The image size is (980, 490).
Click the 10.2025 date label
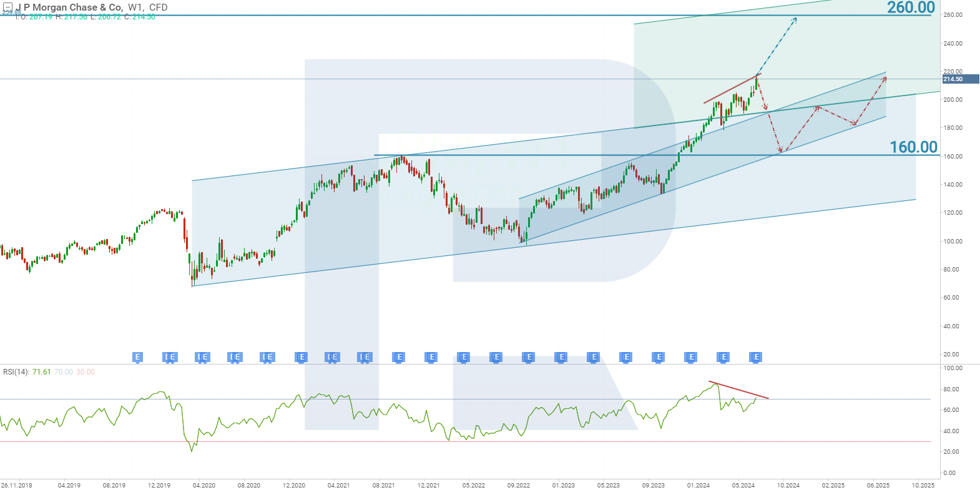923,486
